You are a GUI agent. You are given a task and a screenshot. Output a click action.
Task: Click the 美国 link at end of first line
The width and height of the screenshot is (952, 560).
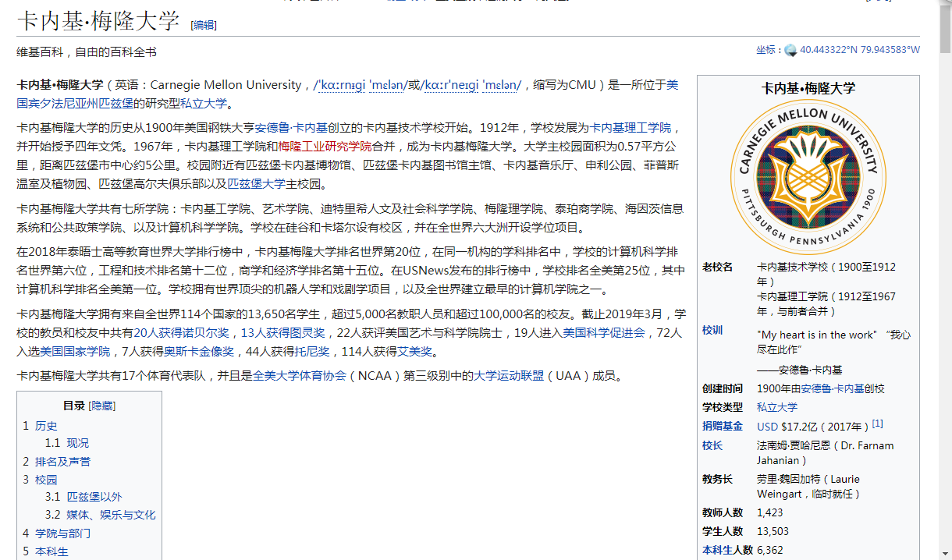[672, 84]
